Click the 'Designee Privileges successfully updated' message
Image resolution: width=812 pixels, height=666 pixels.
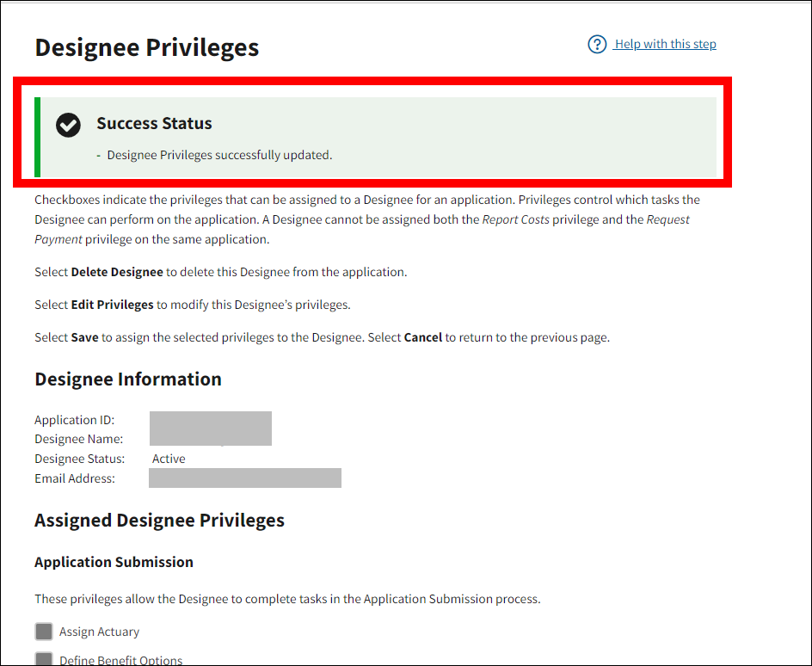219,155
